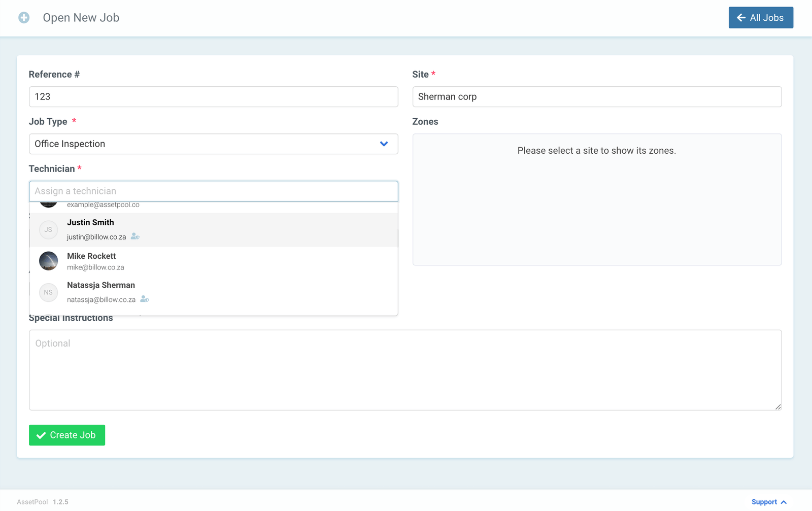Image resolution: width=812 pixels, height=511 pixels.
Task: Click the user role icon beside natassja@billow.co.za
Action: (x=145, y=299)
